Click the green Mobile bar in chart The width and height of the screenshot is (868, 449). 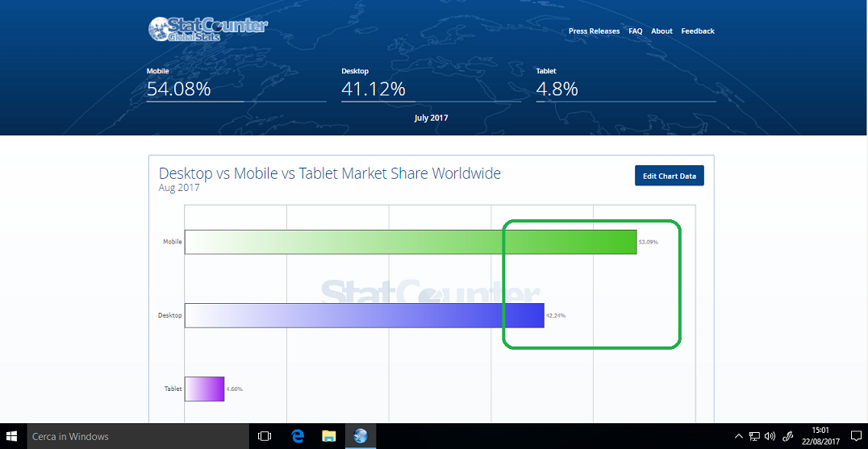[x=411, y=242]
